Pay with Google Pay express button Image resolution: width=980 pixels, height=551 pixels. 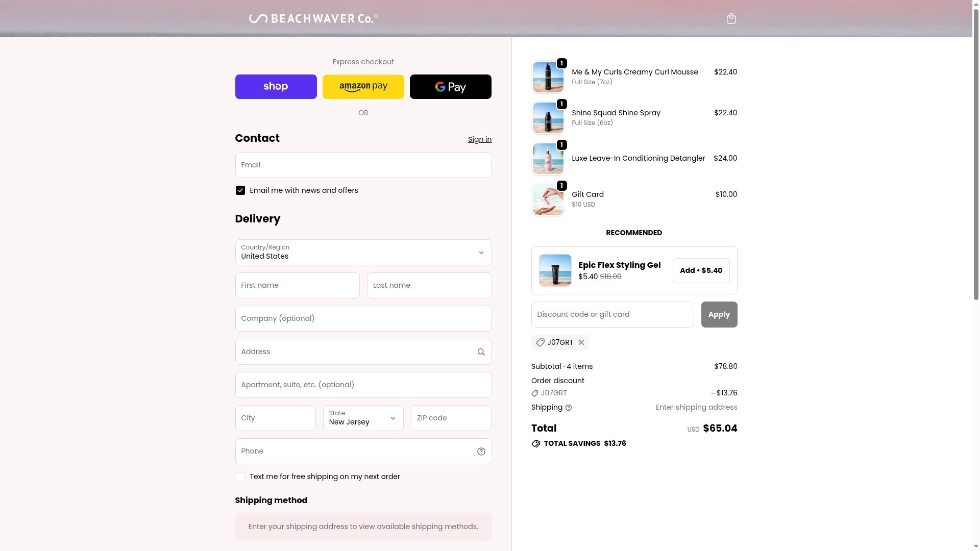[450, 87]
